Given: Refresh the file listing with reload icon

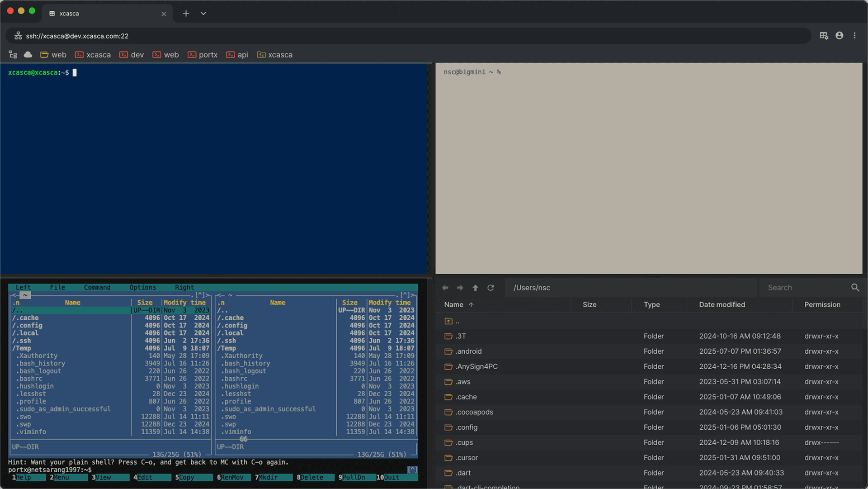Looking at the screenshot, I should (x=491, y=288).
